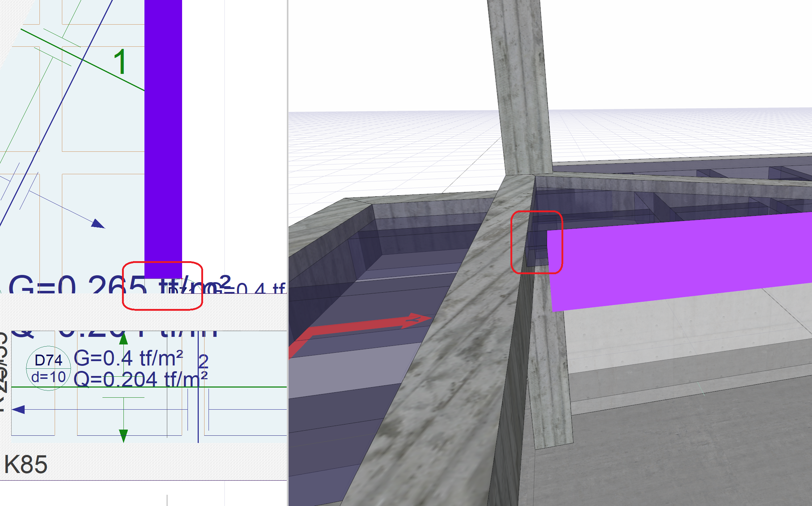
Task: Click the blue diagonal arrowhead in plan
Action: pyautogui.click(x=98, y=224)
